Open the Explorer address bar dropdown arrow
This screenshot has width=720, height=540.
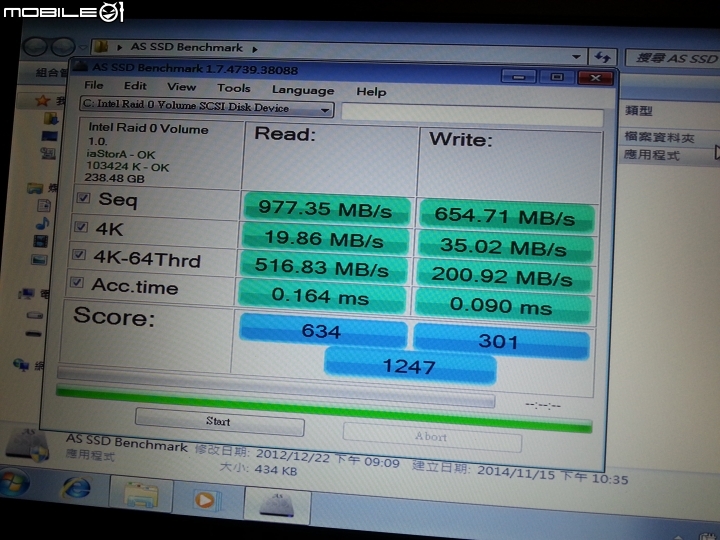576,57
